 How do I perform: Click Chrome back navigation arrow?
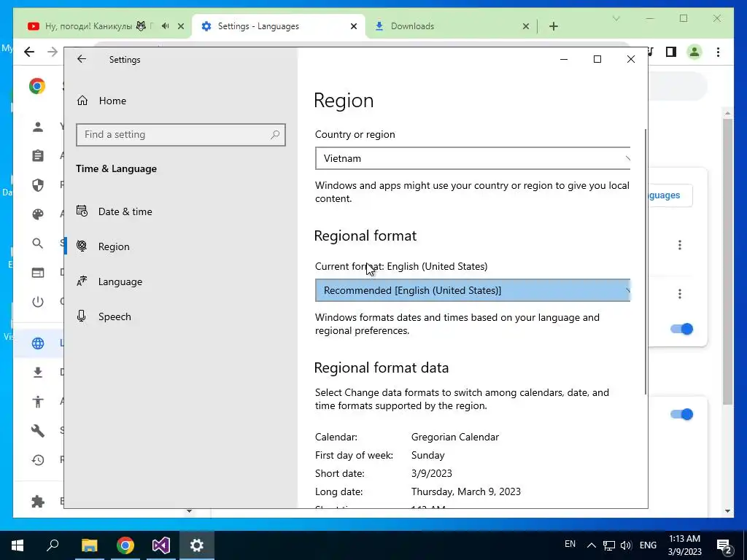29,52
